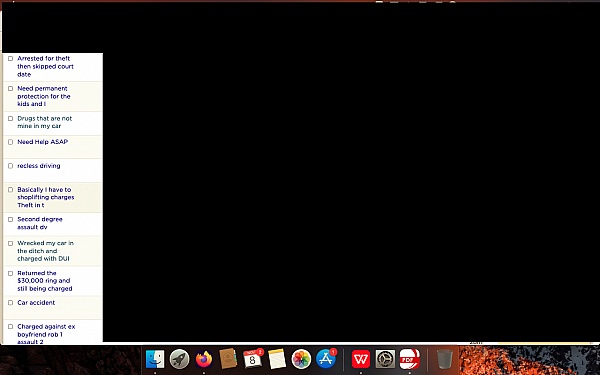Tick the Need Help ASAP checkbox
The width and height of the screenshot is (600, 375).
[x=11, y=142]
